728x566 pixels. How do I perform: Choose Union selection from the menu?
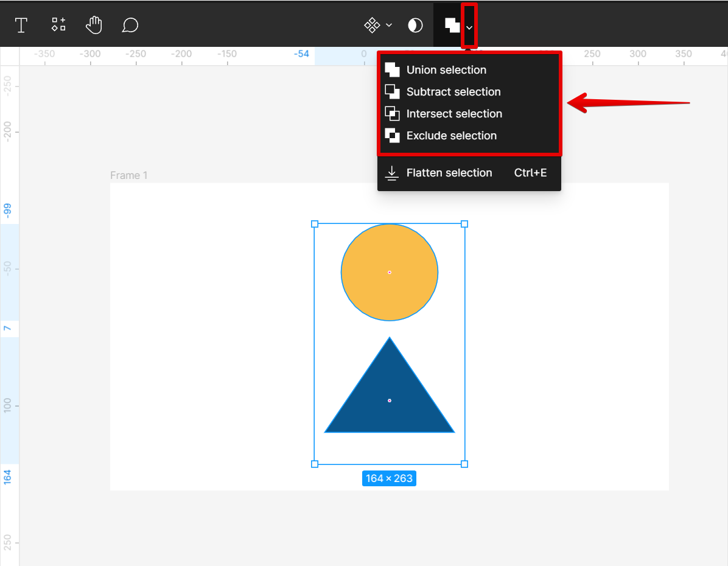click(x=446, y=70)
